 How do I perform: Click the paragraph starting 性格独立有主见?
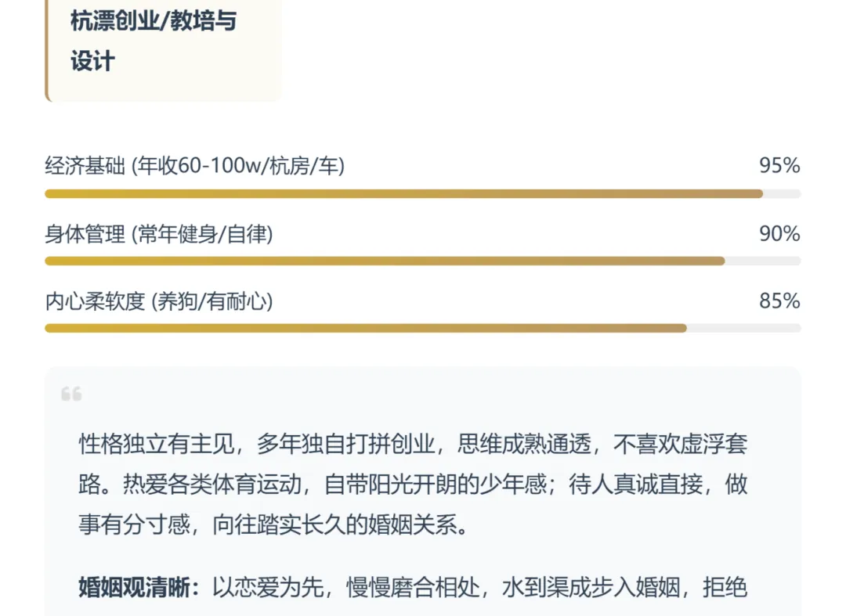(x=413, y=484)
